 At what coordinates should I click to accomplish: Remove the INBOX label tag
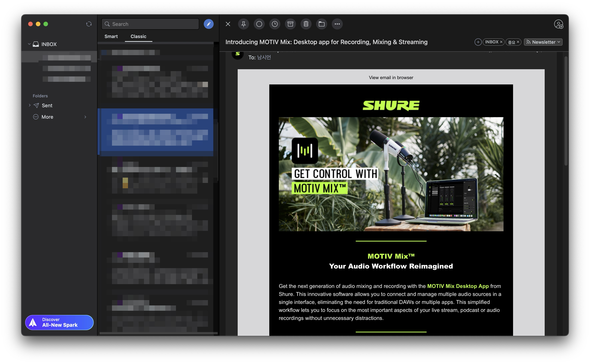click(501, 42)
